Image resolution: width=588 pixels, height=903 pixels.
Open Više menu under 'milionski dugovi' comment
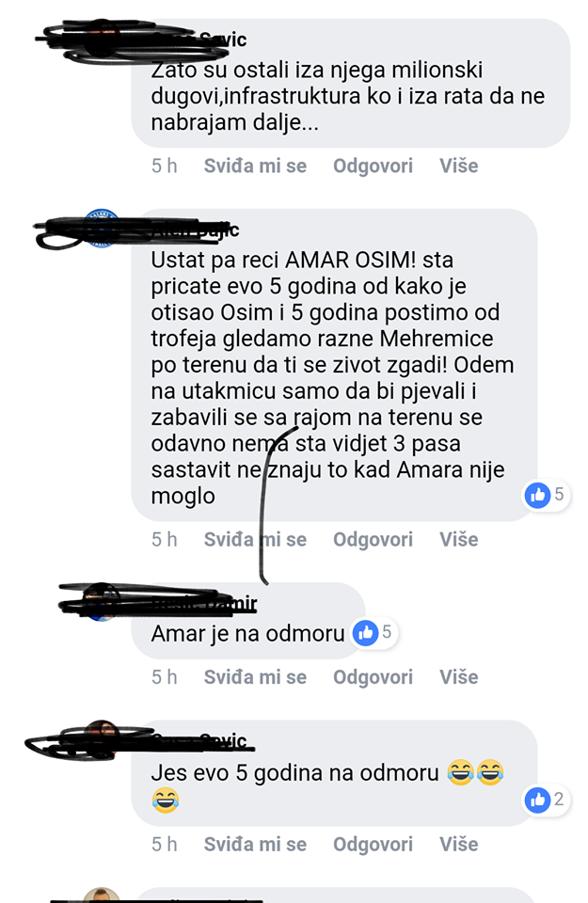pyautogui.click(x=459, y=166)
